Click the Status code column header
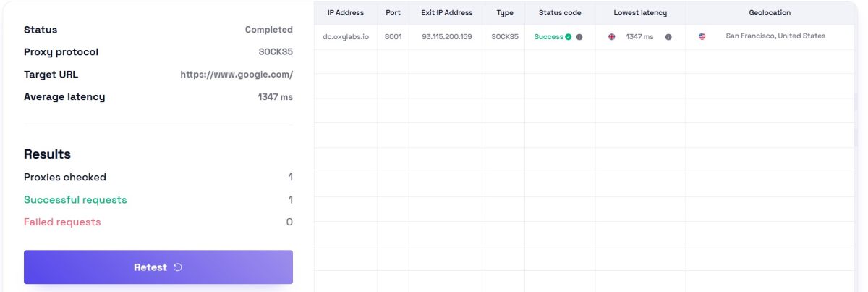868x292 pixels. (x=560, y=13)
